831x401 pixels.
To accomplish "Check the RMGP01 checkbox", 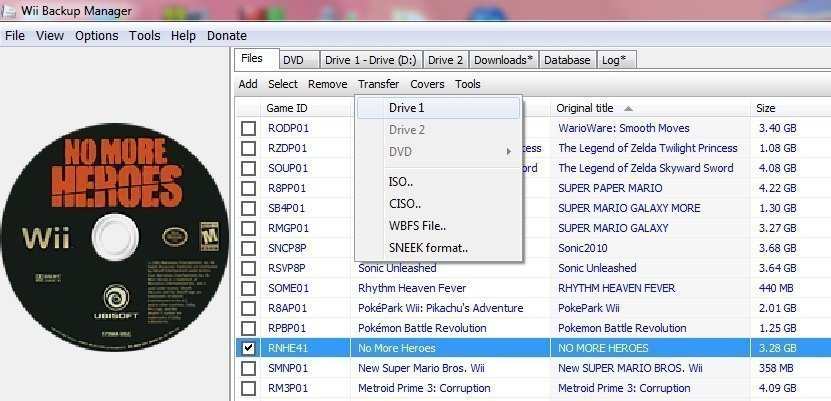I will tap(248, 228).
